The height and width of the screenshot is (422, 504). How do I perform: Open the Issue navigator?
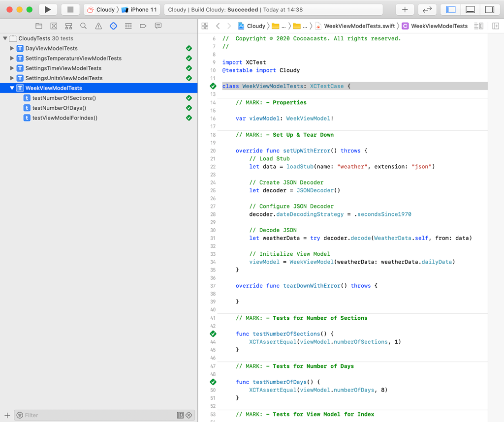(x=98, y=26)
